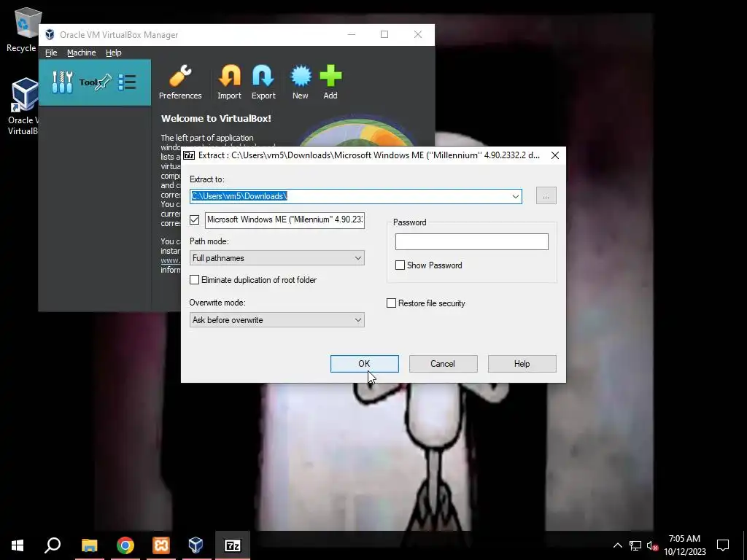Show hidden system tray icons
Image resolution: width=747 pixels, height=560 pixels.
pos(617,545)
